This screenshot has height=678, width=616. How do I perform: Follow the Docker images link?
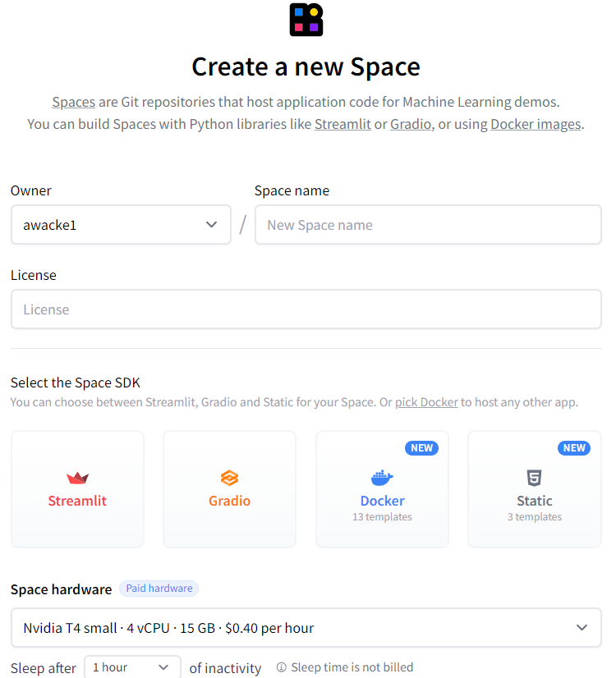click(x=536, y=125)
